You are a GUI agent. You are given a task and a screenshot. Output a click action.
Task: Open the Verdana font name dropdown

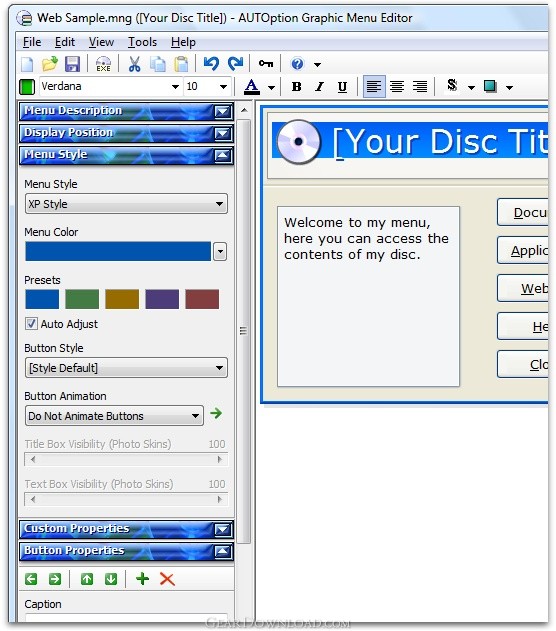point(175,87)
